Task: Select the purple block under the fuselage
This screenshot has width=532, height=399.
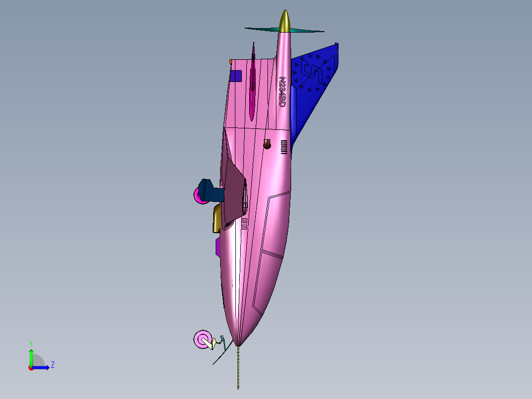Action: pos(218,247)
